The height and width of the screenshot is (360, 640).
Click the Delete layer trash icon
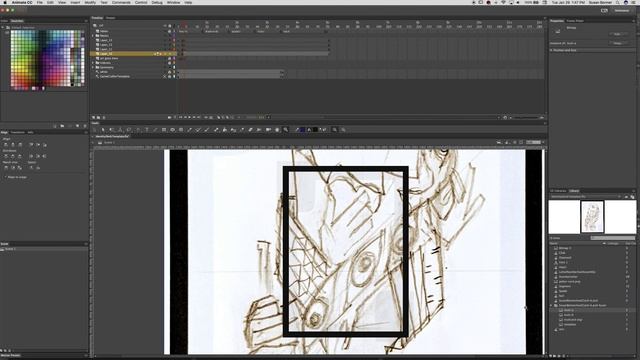click(104, 118)
